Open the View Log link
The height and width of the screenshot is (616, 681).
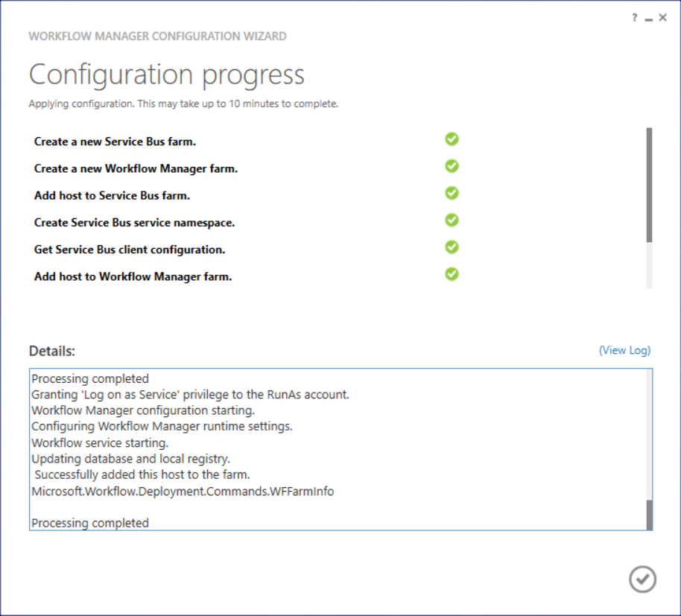624,350
